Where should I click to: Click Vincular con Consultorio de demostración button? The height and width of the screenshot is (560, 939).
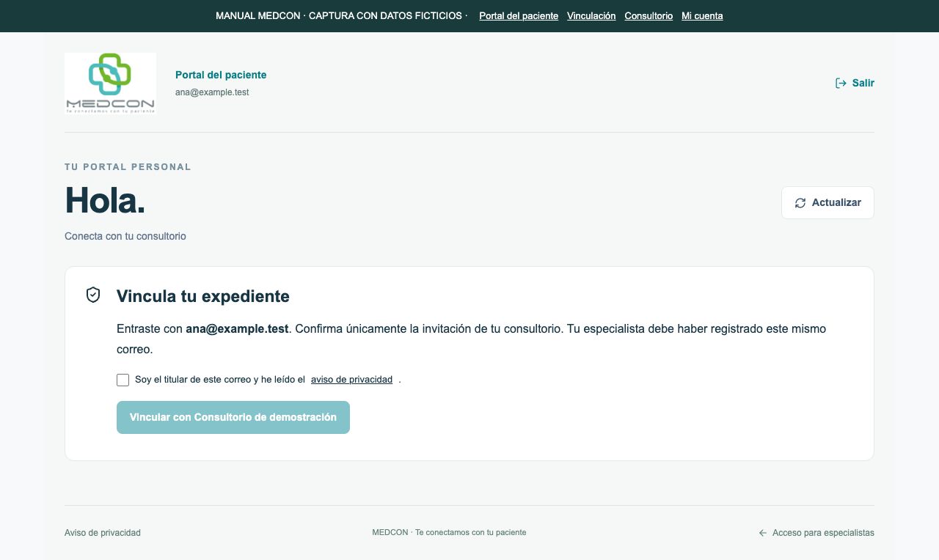pyautogui.click(x=233, y=417)
